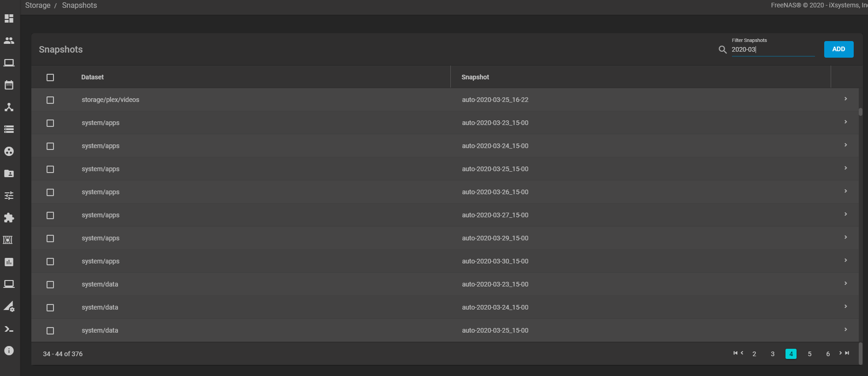
Task: Expand system/apps auto-2020-03-25_15-00 row chevron
Action: [845, 168]
